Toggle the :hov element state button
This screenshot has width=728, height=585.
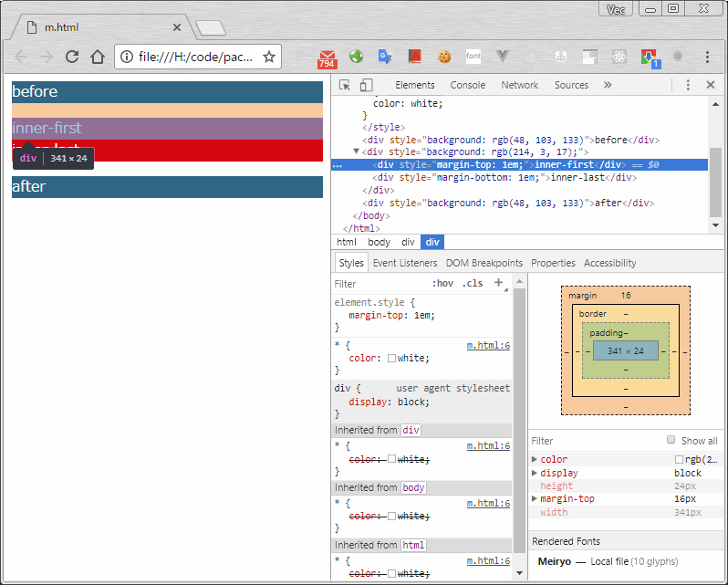(x=442, y=283)
